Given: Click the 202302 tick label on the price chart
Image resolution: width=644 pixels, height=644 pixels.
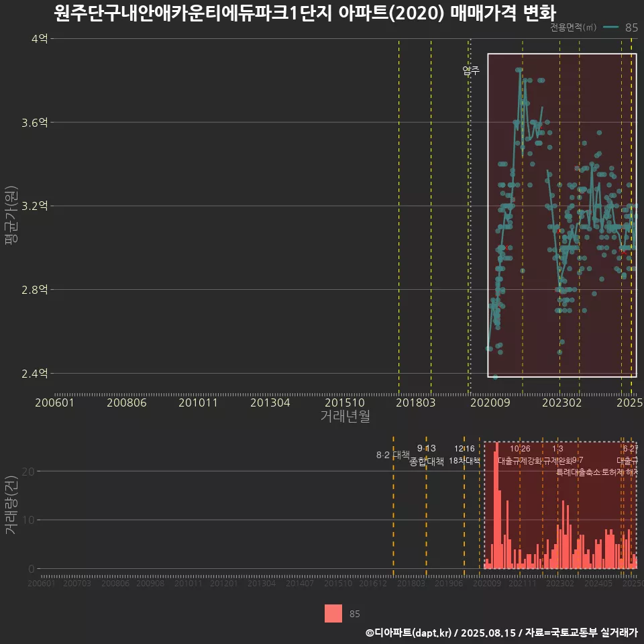Looking at the screenshot, I should point(562,402).
